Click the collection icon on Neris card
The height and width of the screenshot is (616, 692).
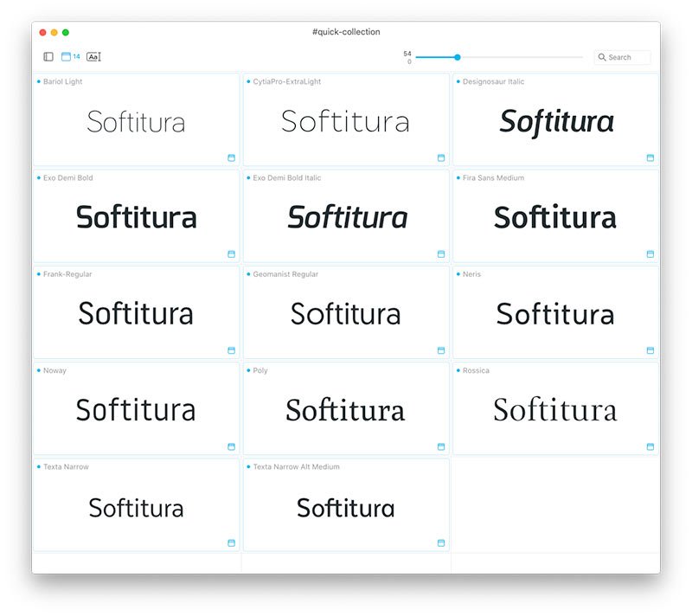(x=650, y=350)
